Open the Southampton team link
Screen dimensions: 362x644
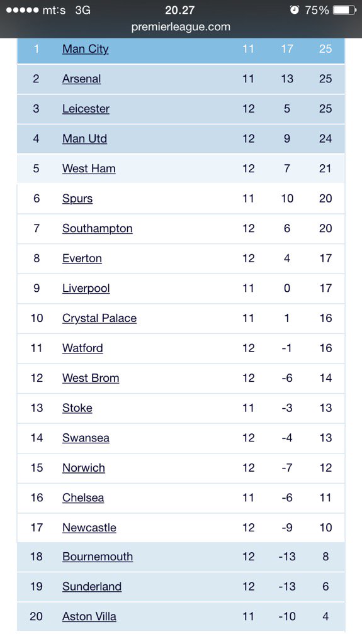(x=98, y=229)
